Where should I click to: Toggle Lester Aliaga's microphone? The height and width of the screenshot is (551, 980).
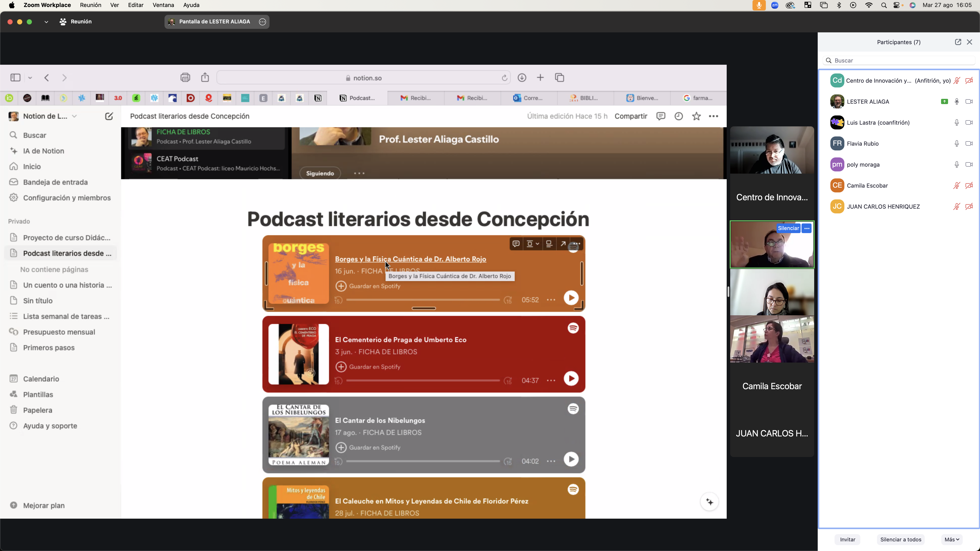tap(957, 101)
